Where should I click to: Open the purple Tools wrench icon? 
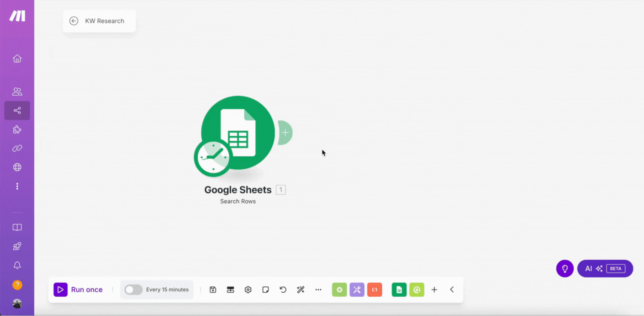[x=357, y=289]
